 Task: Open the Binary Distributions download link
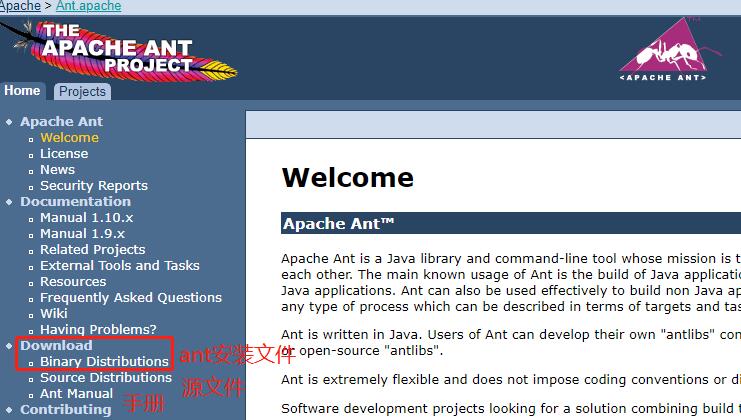click(104, 361)
